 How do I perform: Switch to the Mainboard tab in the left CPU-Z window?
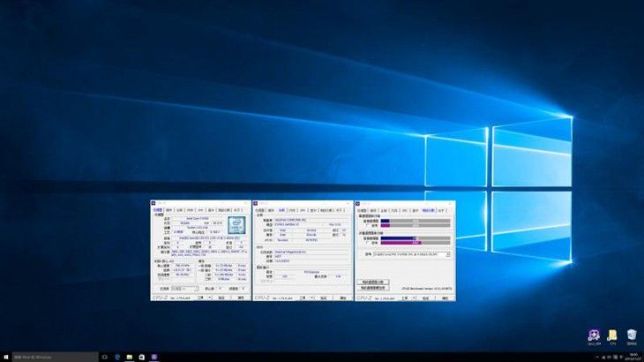[x=179, y=210]
